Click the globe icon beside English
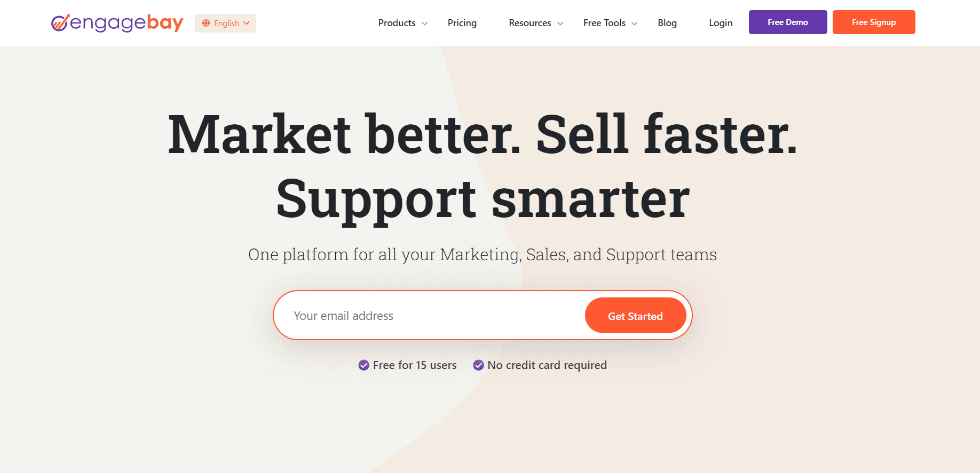Viewport: 980px width, 473px height. pyautogui.click(x=206, y=23)
